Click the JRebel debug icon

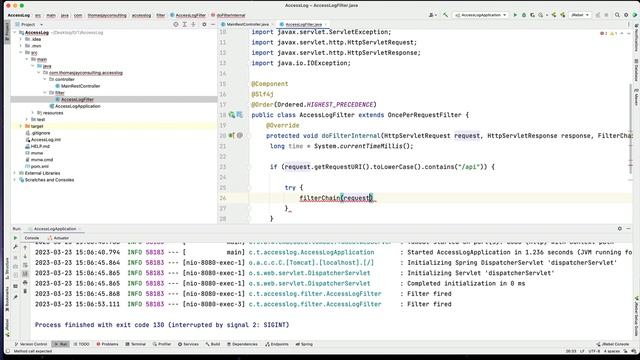click(x=562, y=15)
